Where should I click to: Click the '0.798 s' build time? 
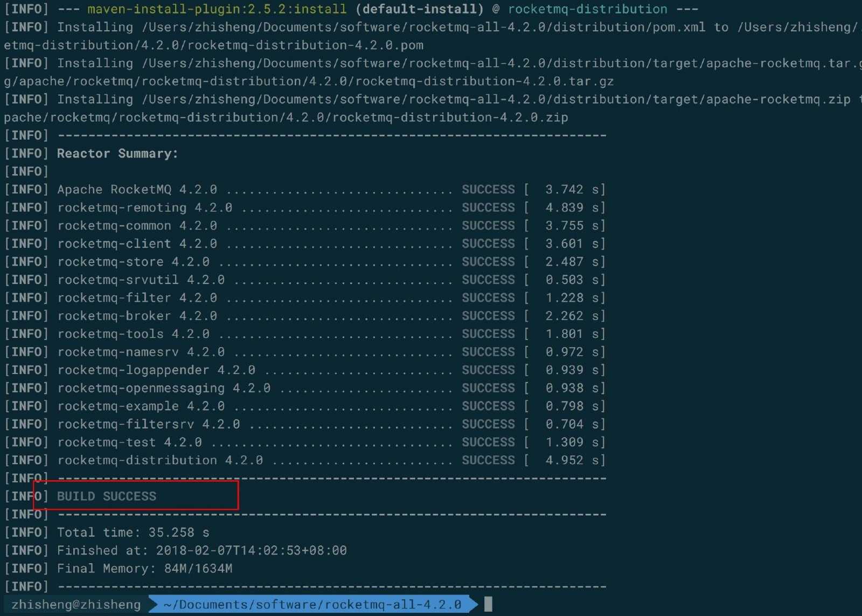pos(572,406)
